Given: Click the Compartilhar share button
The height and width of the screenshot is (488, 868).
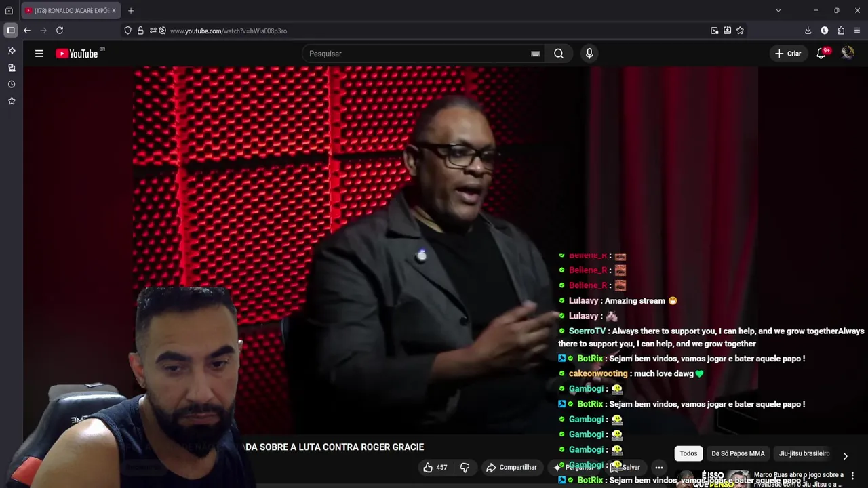Looking at the screenshot, I should (x=511, y=468).
